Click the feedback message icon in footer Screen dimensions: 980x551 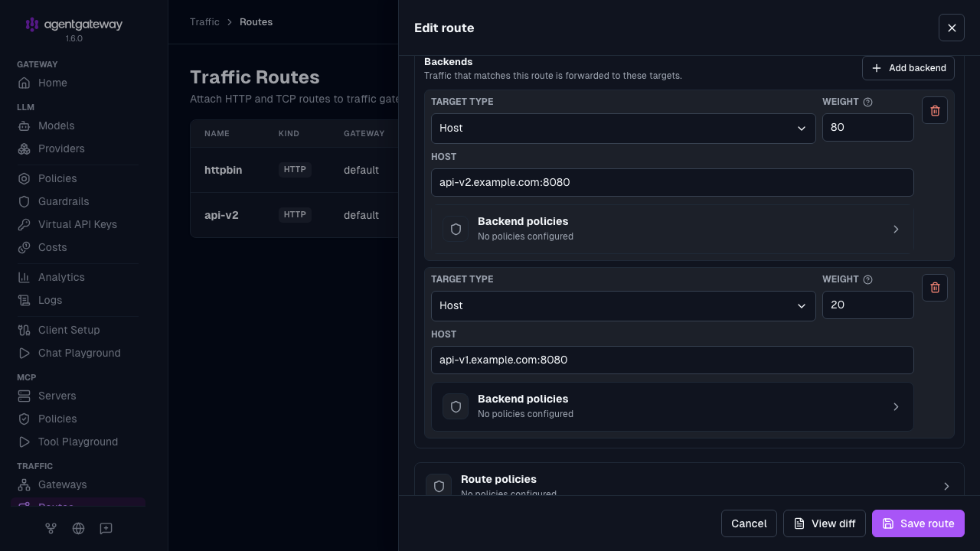click(106, 528)
